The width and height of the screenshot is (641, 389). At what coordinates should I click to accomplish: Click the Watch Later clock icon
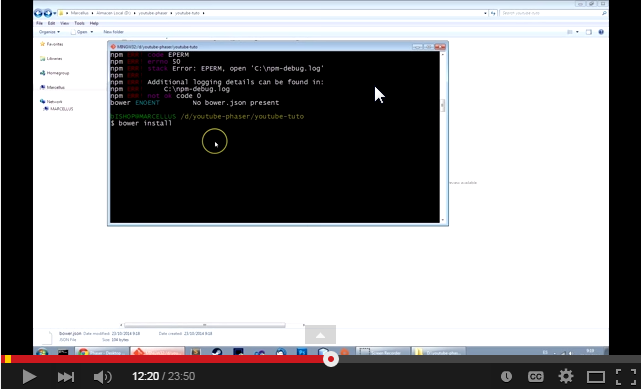pos(507,376)
